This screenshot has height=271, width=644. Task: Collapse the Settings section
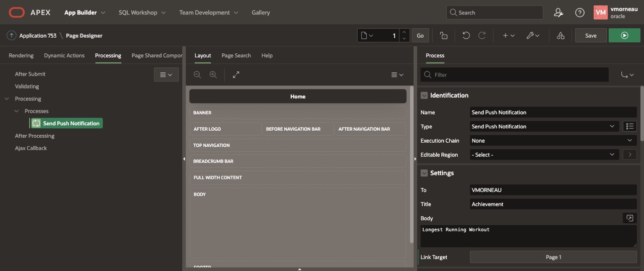[424, 173]
